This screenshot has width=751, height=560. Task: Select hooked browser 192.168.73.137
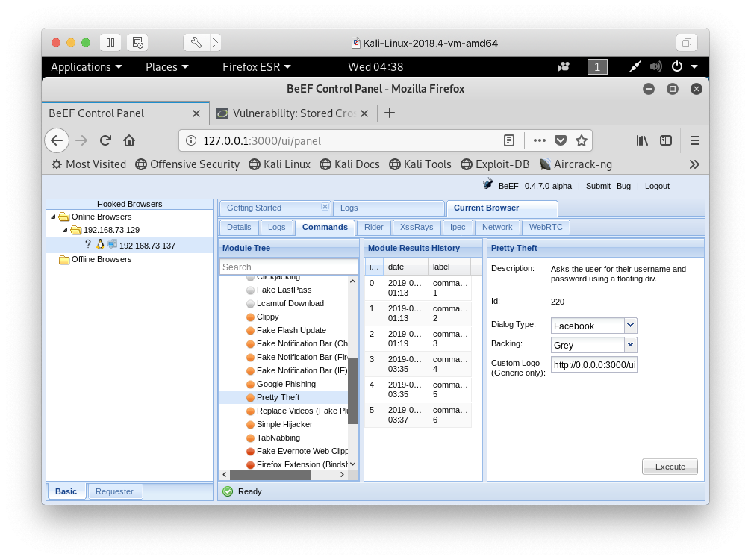coord(130,245)
